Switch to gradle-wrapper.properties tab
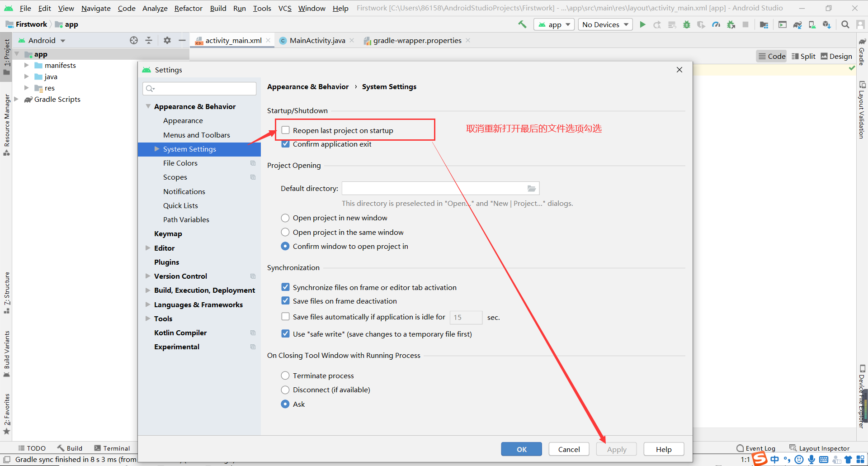The width and height of the screenshot is (868, 466). tap(417, 40)
